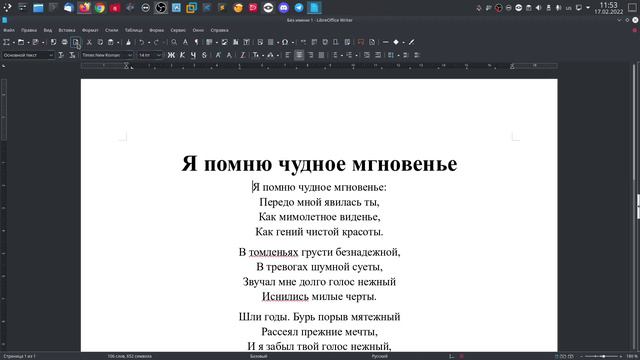Viewport: 640px width, 360px height.
Task: Open the Файл menu
Action: 9,30
